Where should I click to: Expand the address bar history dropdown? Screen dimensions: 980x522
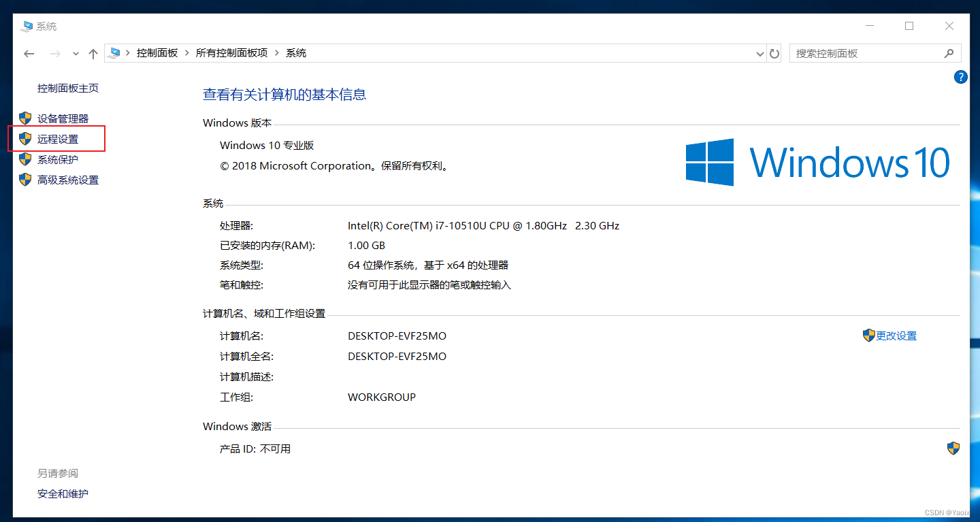[760, 53]
